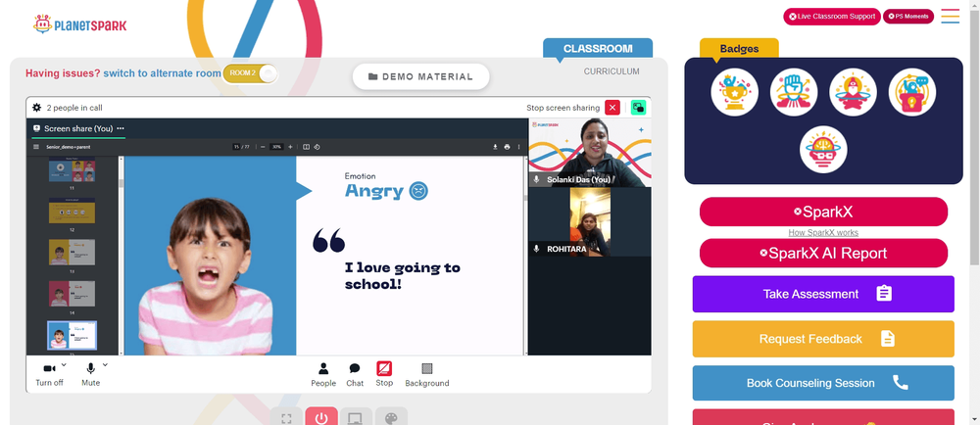This screenshot has width=980, height=425.
Task: Open the call settings gear icon
Action: coord(37,108)
